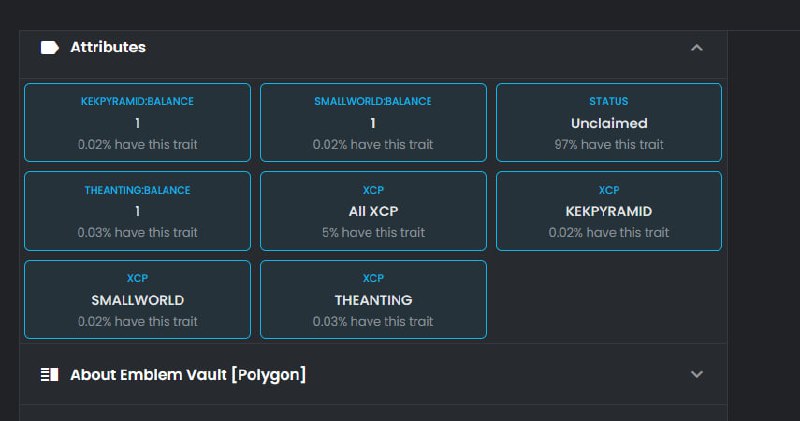This screenshot has width=800, height=421.
Task: Click the About Emblem Vault list icon
Action: [49, 375]
